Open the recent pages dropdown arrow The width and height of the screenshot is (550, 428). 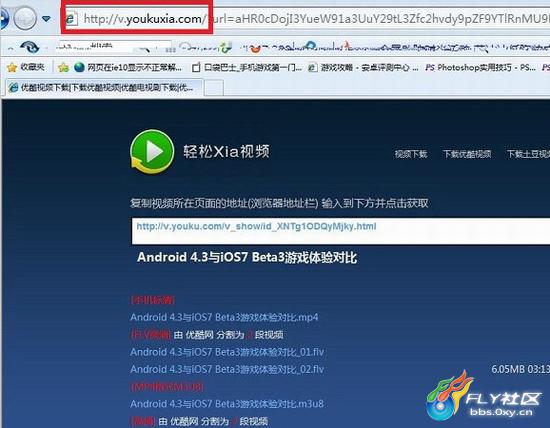46,18
